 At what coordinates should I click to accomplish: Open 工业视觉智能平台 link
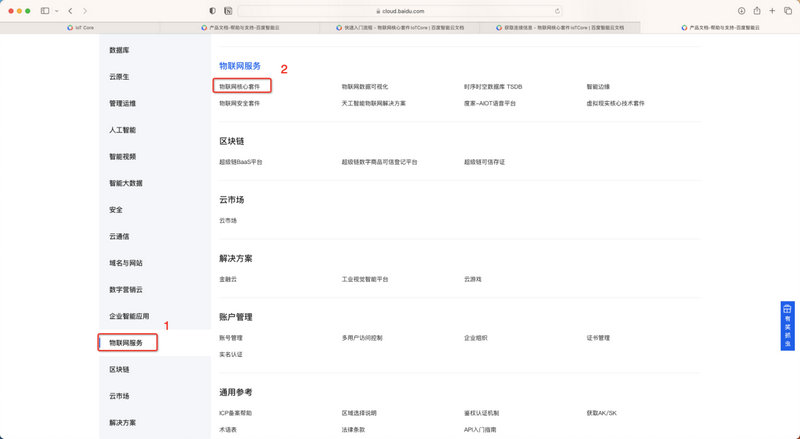tap(365, 279)
